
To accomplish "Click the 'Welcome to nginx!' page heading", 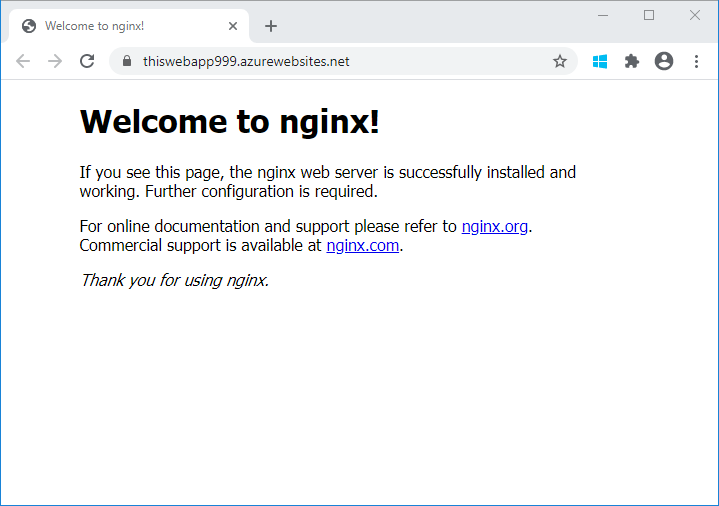I will (x=230, y=122).
